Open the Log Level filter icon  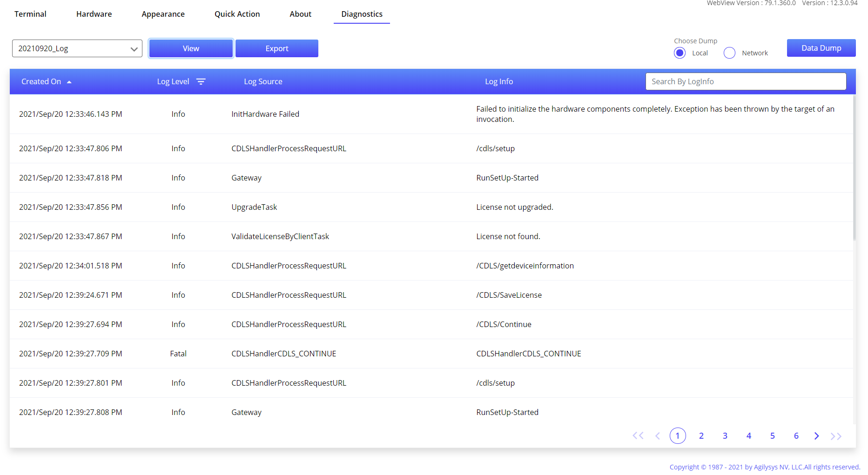[x=201, y=81]
